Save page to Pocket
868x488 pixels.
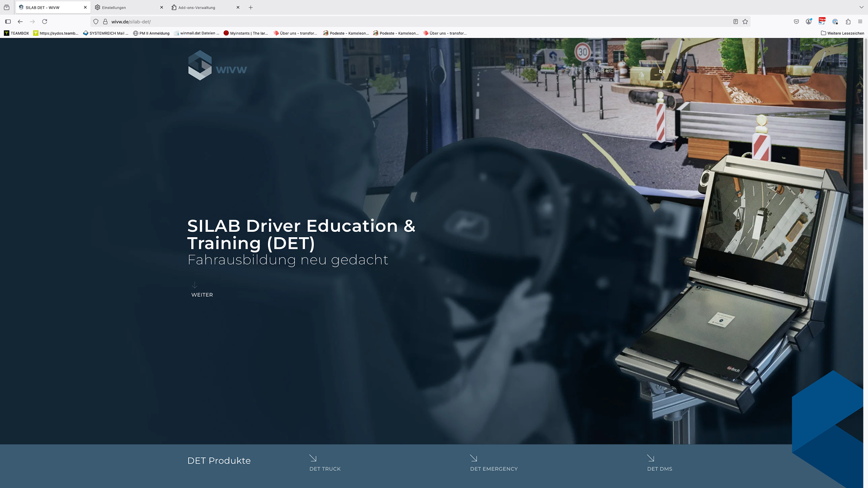796,22
